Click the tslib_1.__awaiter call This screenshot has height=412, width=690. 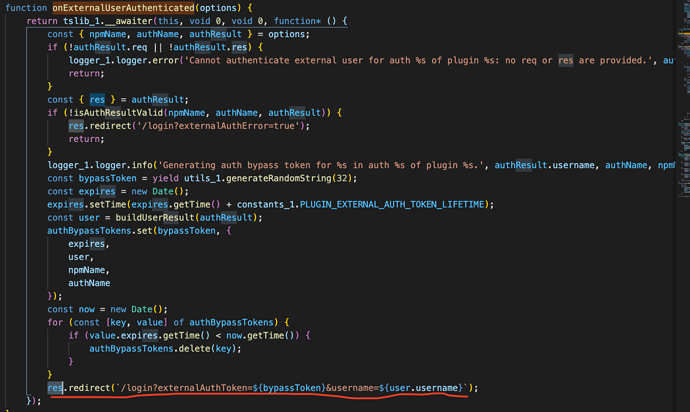pos(108,21)
